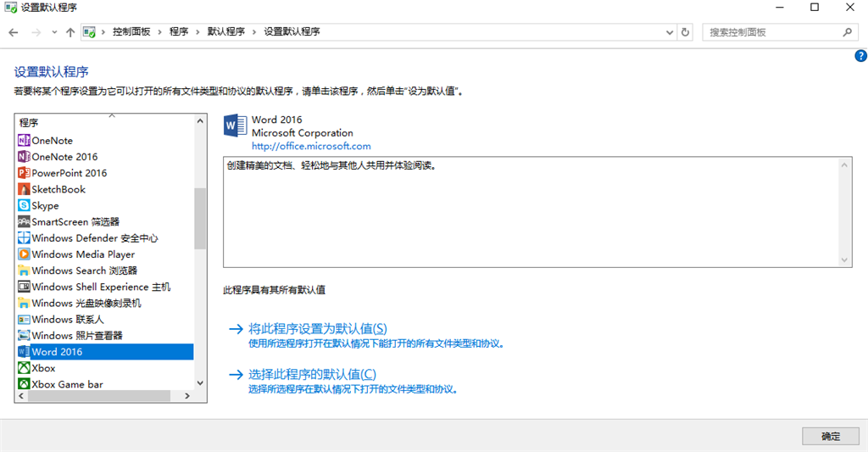Viewport: 868px width, 452px height.
Task: Click the window title bar icon
Action: [x=10, y=8]
